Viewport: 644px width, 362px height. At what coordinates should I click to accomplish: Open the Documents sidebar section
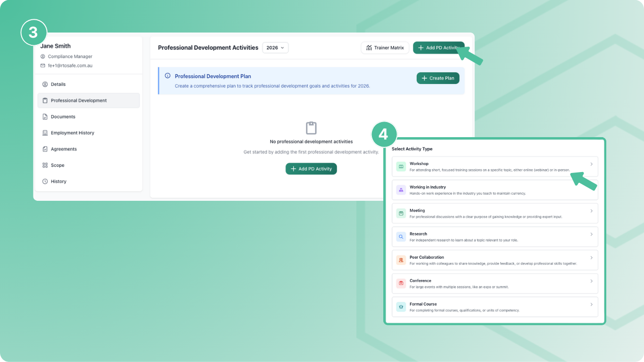(x=63, y=117)
